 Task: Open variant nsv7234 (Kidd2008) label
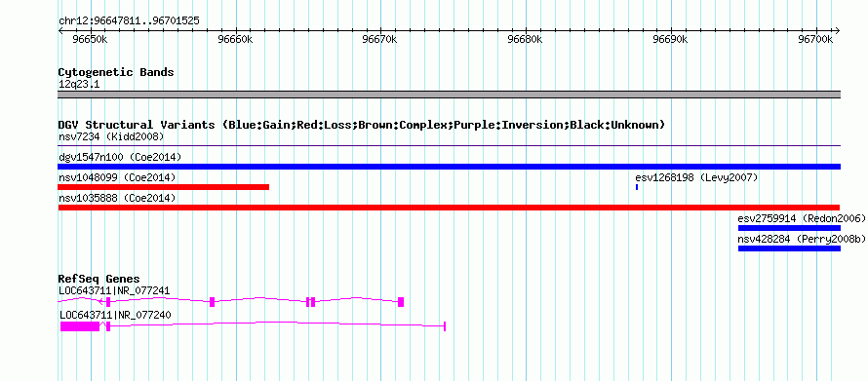click(111, 136)
